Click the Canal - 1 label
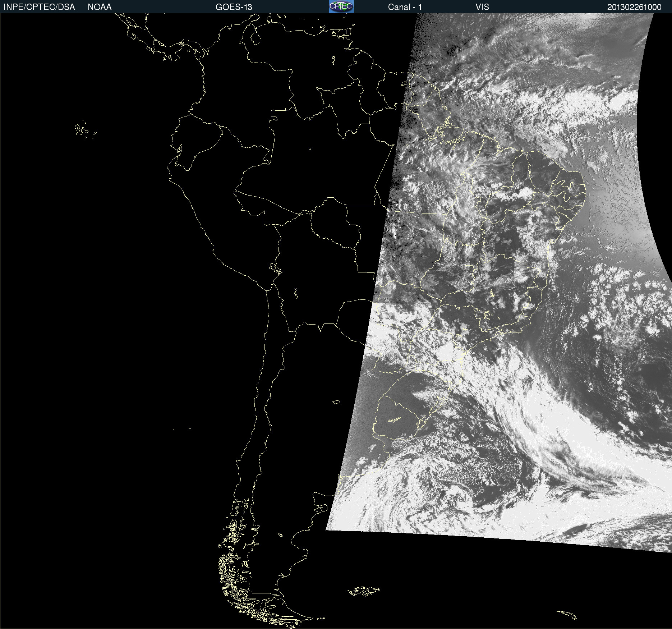The height and width of the screenshot is (629, 672). click(x=405, y=7)
